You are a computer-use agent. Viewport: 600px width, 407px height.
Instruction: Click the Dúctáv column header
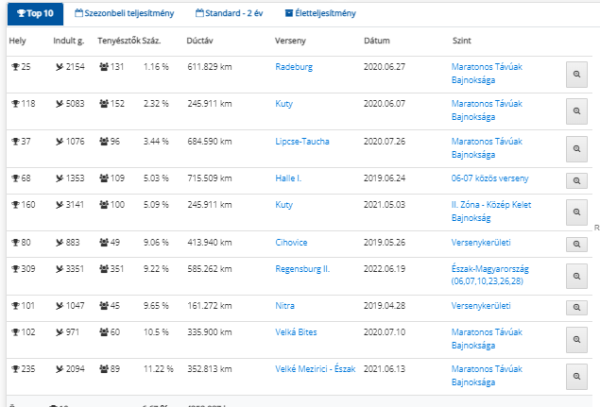click(200, 41)
